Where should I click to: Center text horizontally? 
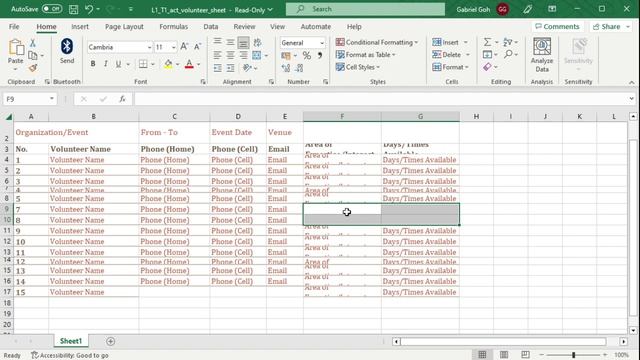click(231, 55)
